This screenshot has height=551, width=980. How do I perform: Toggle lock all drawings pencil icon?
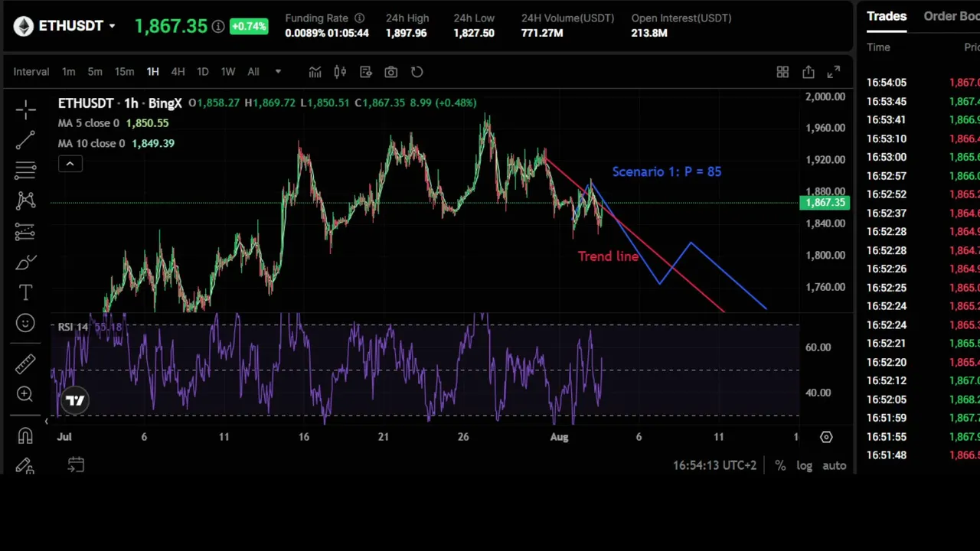(25, 465)
